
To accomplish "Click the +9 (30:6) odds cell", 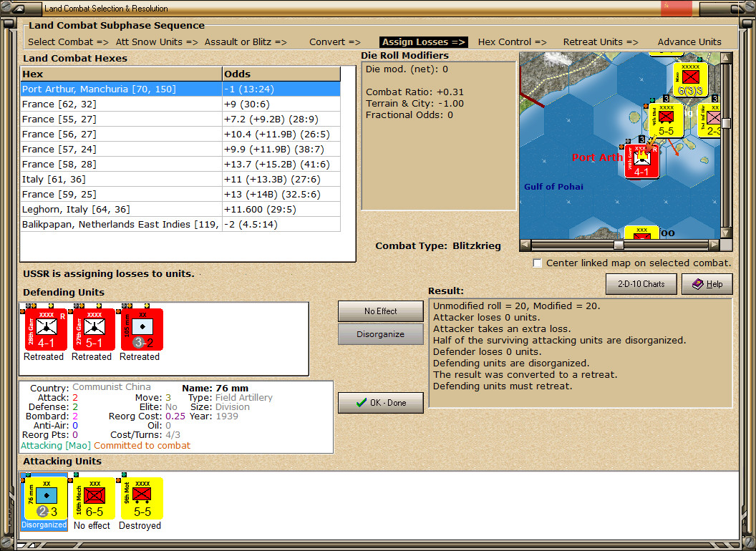I will click(x=281, y=104).
